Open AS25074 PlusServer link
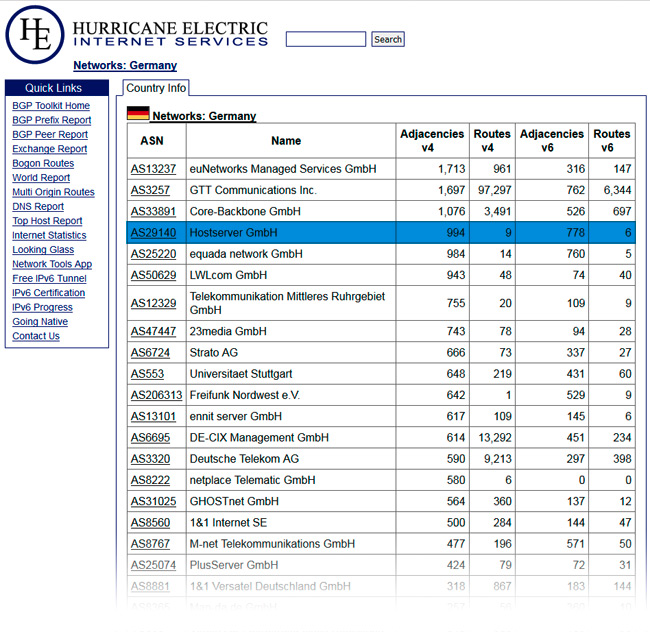 (x=153, y=565)
